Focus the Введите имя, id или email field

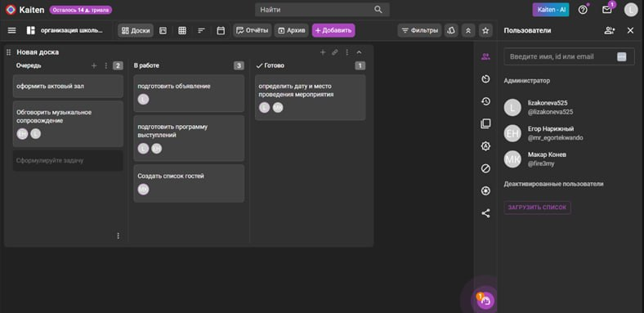point(570,56)
